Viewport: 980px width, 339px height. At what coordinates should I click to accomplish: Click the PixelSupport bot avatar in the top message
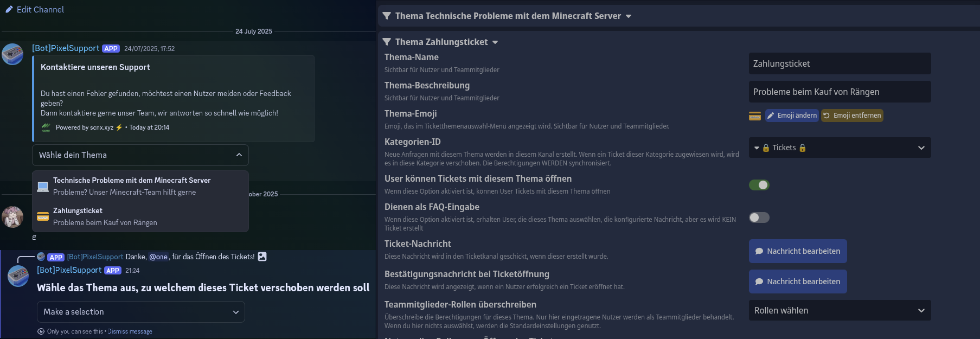click(12, 54)
